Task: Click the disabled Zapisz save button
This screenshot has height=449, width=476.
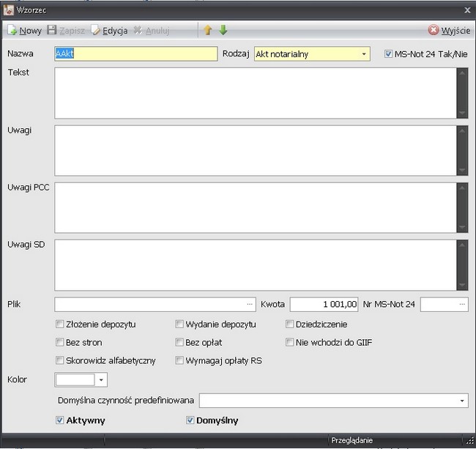Action: click(66, 31)
